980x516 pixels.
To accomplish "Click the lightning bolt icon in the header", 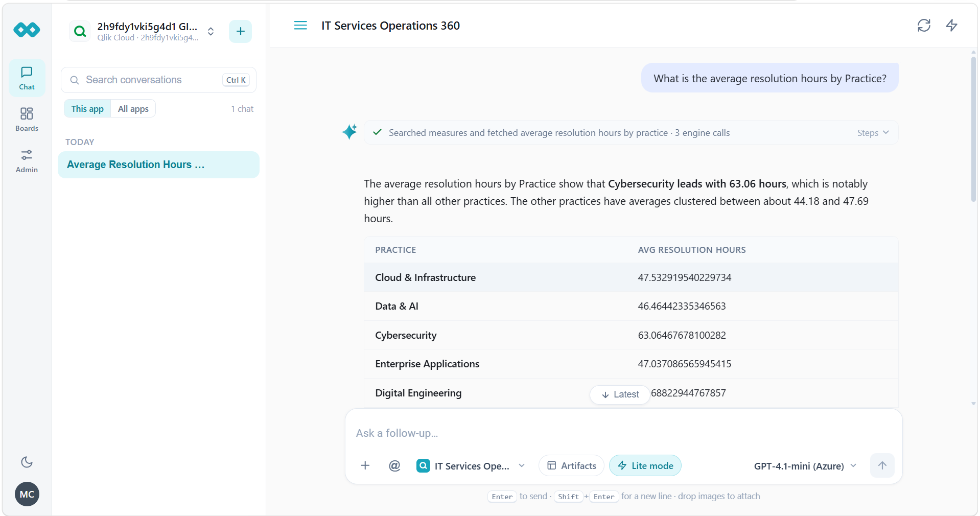I will pyautogui.click(x=951, y=26).
